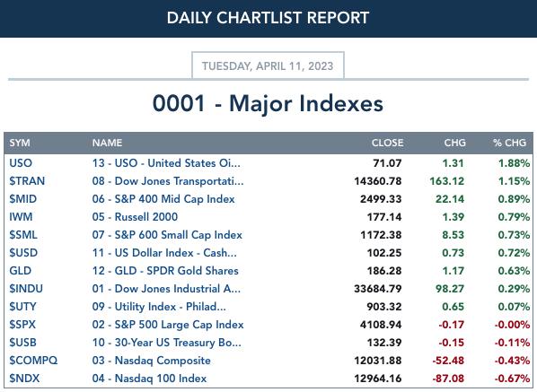Sort by the % CHG column header
The width and height of the screenshot is (537, 392).
(x=509, y=143)
